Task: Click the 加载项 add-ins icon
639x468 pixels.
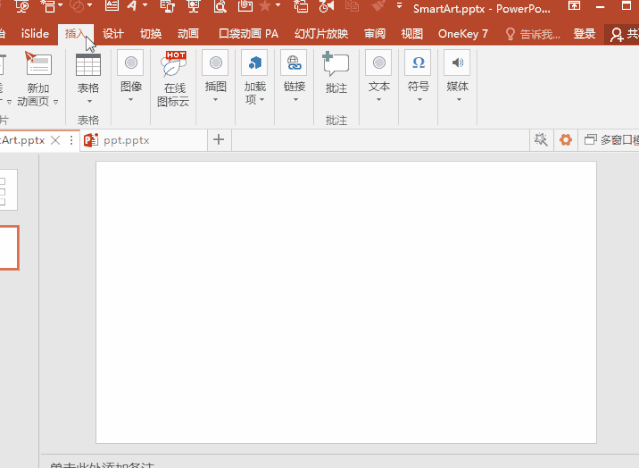Action: 255,63
